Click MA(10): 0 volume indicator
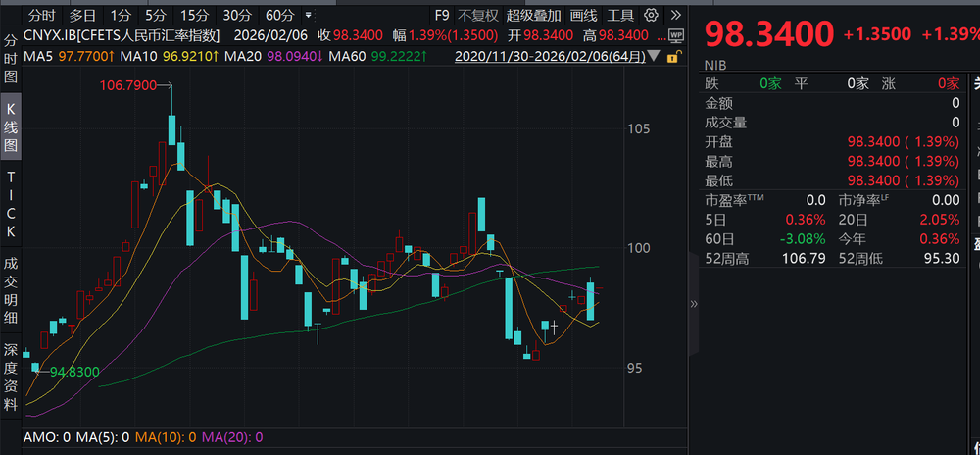Screen dimensions: 980x455 point(166,437)
